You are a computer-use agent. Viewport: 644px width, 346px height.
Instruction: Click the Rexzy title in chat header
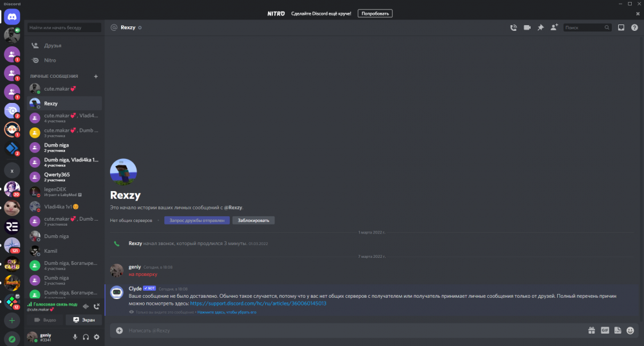pos(128,28)
